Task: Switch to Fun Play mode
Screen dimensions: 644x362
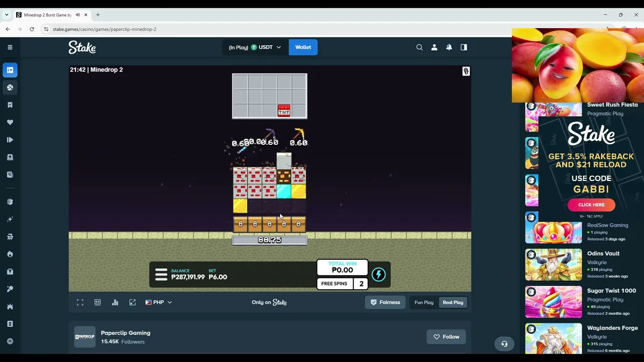Action: pos(424,302)
